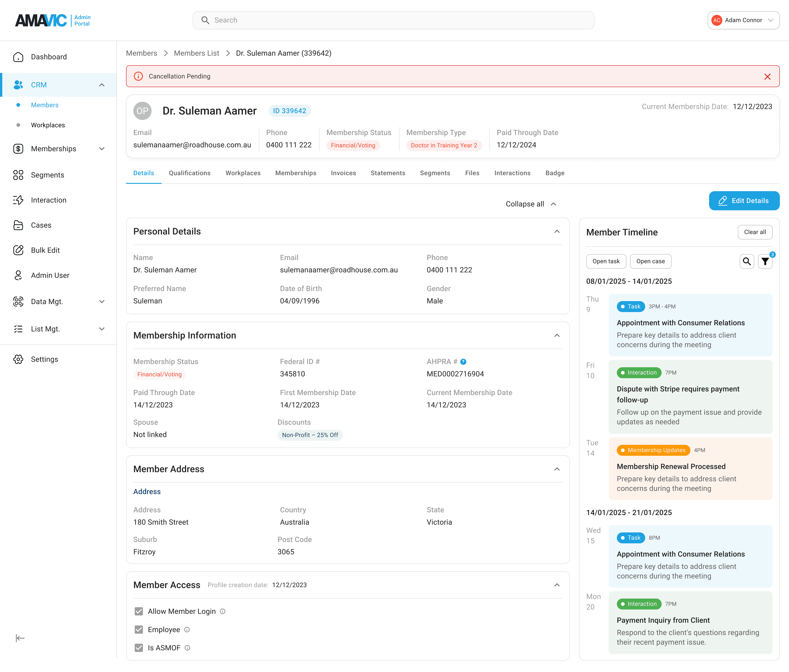Open the timeline filter funnel icon
This screenshot has width=789, height=672.
coord(765,261)
